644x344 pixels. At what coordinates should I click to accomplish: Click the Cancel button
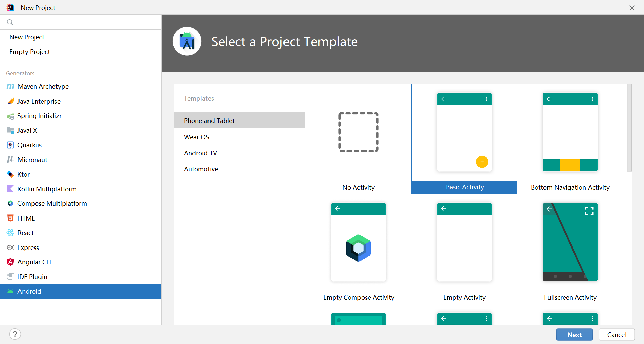click(x=617, y=335)
